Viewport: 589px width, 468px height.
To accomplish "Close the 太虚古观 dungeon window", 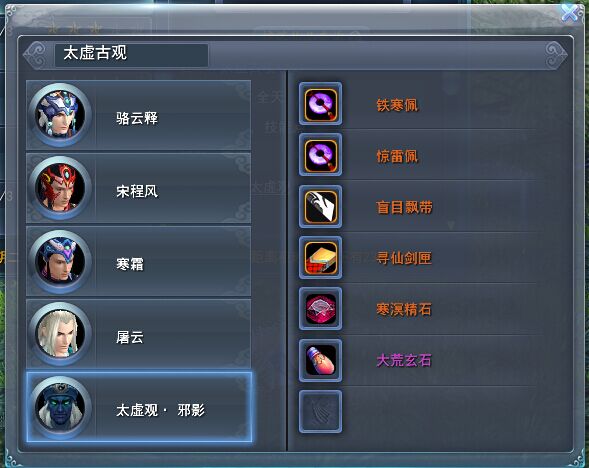I will click(570, 13).
